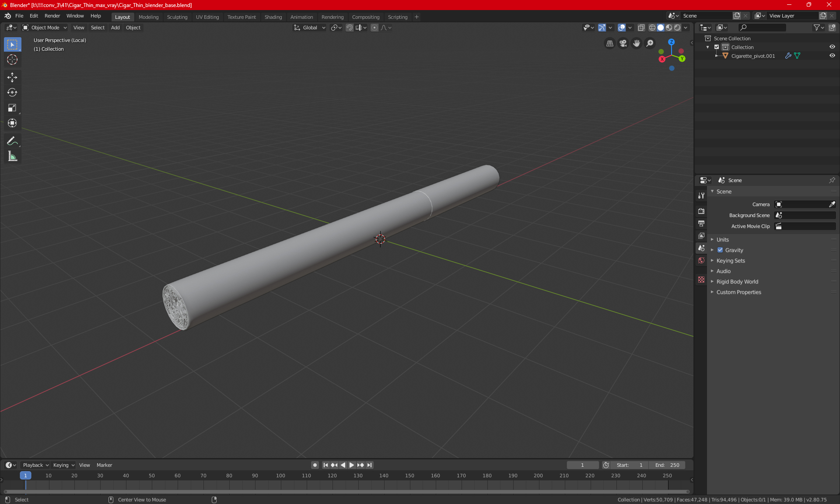This screenshot has height=504, width=840.
Task: Switch to the Sculpting workspace tab
Action: (177, 17)
